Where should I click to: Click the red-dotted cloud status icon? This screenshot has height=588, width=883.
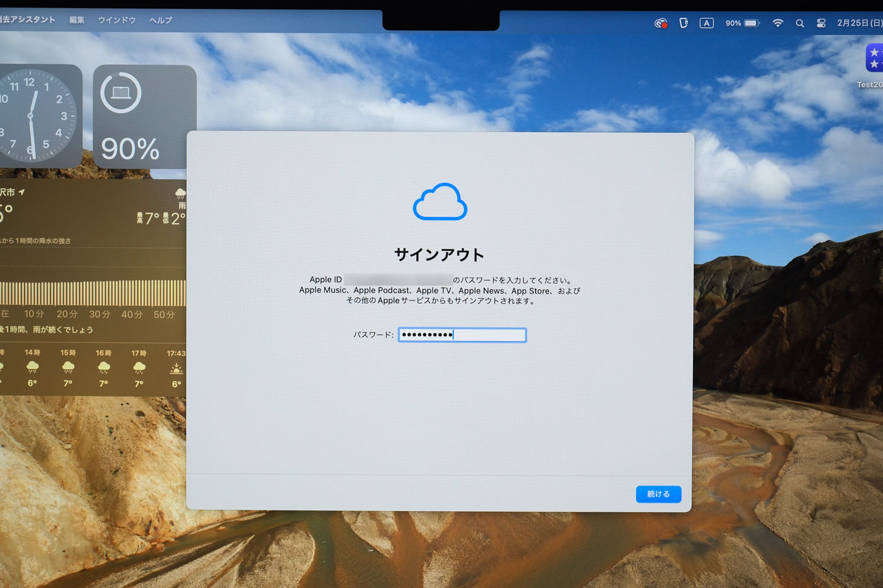pos(660,23)
